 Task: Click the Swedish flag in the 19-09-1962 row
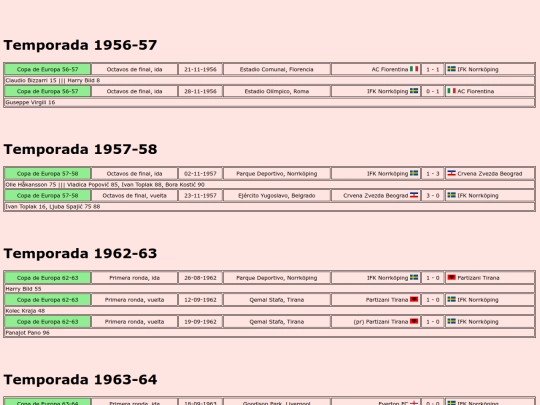(451, 321)
